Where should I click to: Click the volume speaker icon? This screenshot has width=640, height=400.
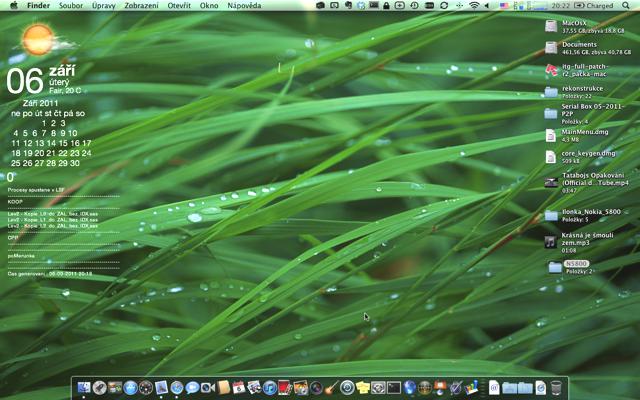(487, 5)
